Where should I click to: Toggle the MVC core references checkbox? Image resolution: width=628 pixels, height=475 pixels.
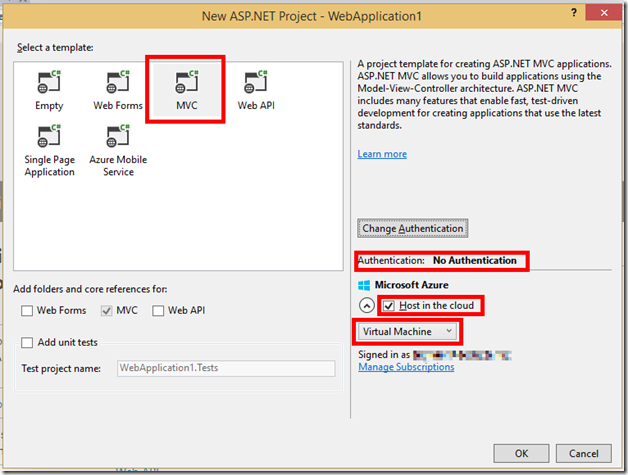click(x=107, y=311)
